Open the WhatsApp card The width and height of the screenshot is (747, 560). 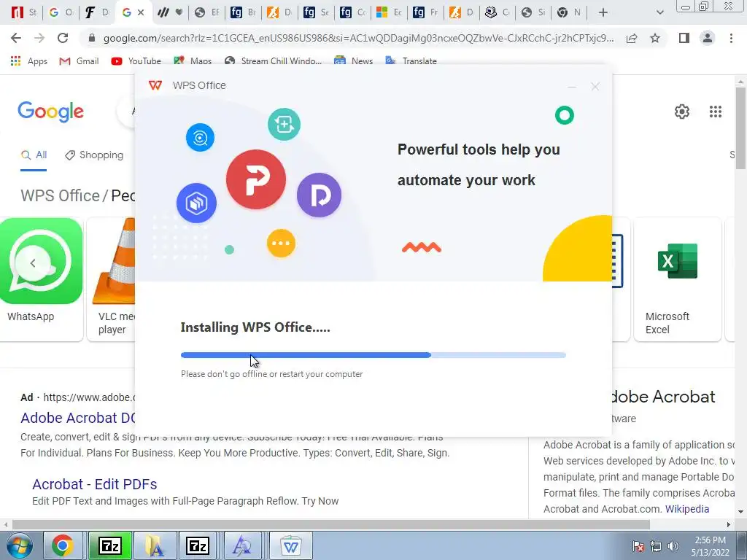tap(42, 279)
